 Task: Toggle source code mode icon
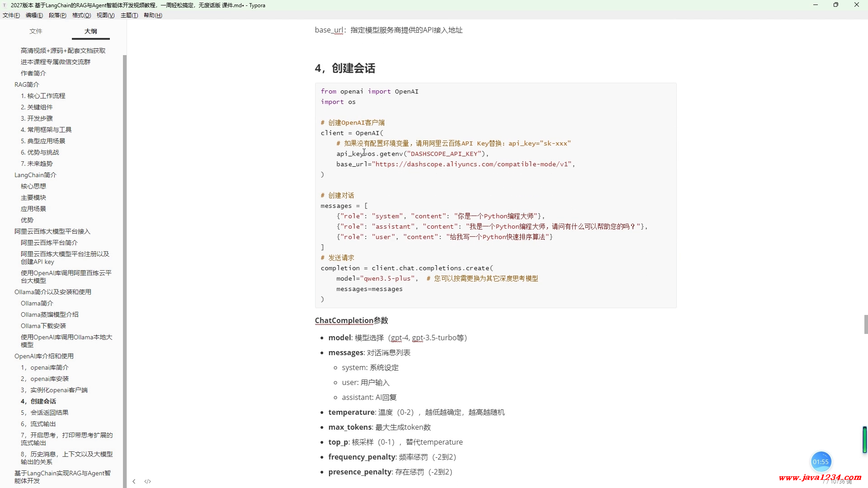147,481
